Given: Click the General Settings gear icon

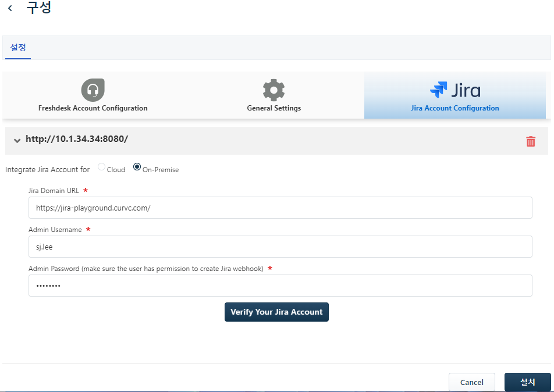Looking at the screenshot, I should [x=274, y=90].
